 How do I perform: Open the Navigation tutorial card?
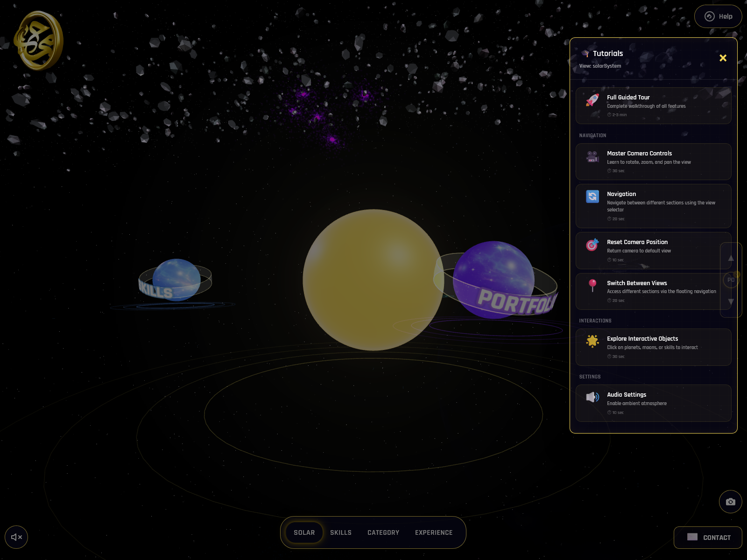[653, 206]
